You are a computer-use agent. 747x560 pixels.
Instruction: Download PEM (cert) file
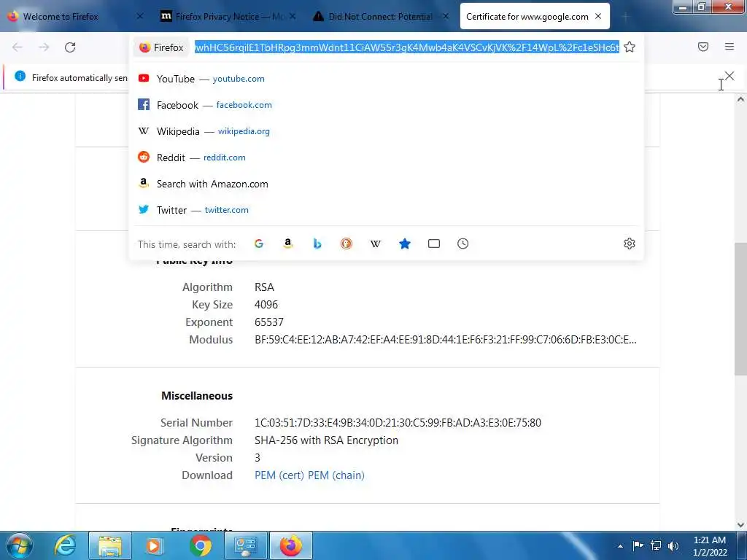pos(279,475)
